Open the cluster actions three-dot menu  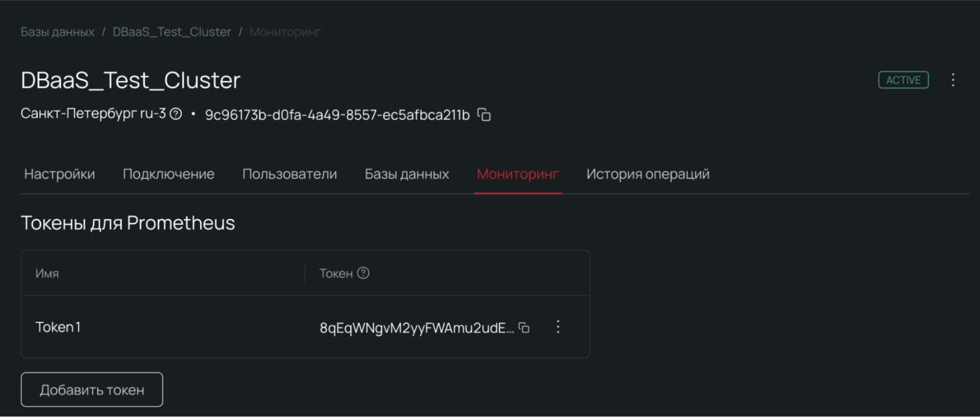(x=953, y=80)
